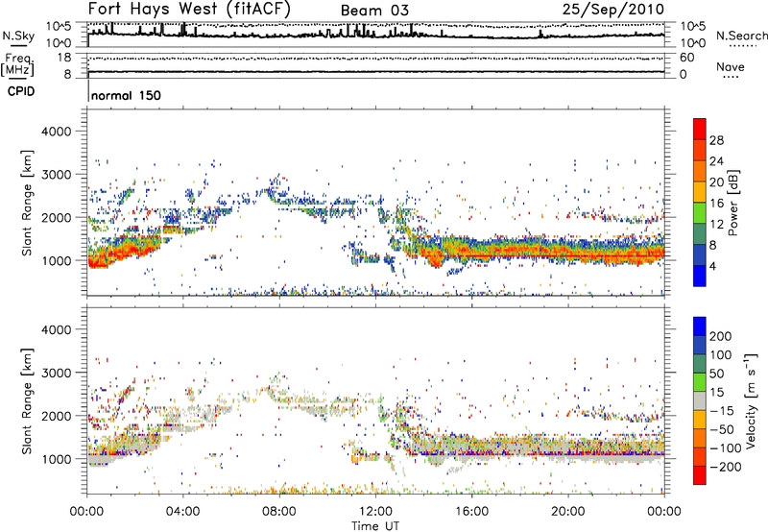Pick the light green 12–16 dB Power segment

[x=700, y=213]
